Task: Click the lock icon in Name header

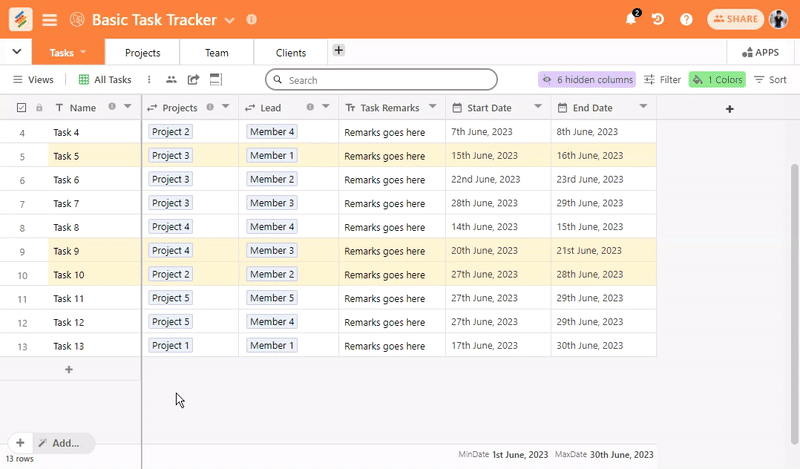Action: pos(39,108)
